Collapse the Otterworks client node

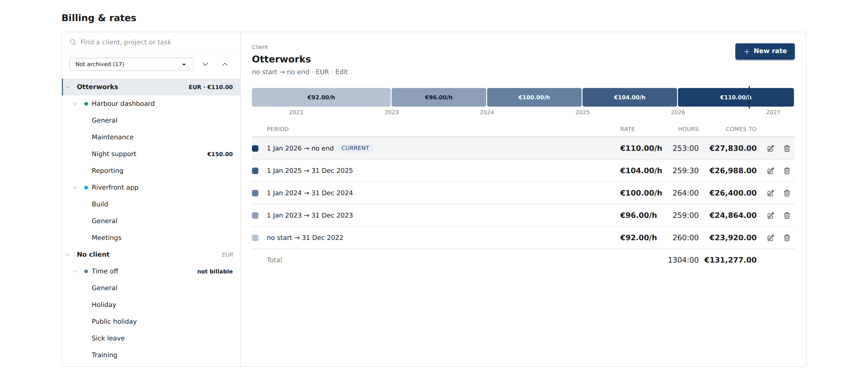tap(68, 87)
